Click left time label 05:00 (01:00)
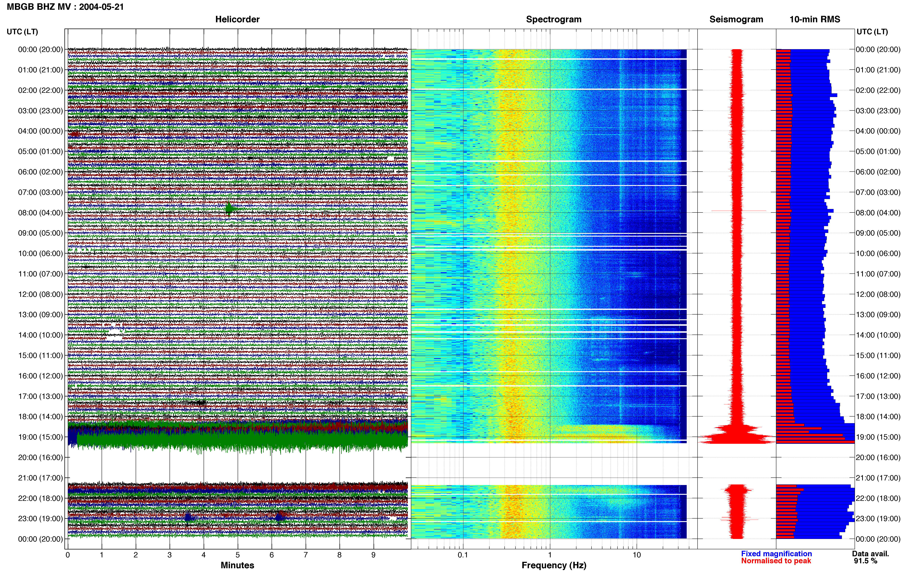Screen dimensions: 924x578 [x=41, y=151]
